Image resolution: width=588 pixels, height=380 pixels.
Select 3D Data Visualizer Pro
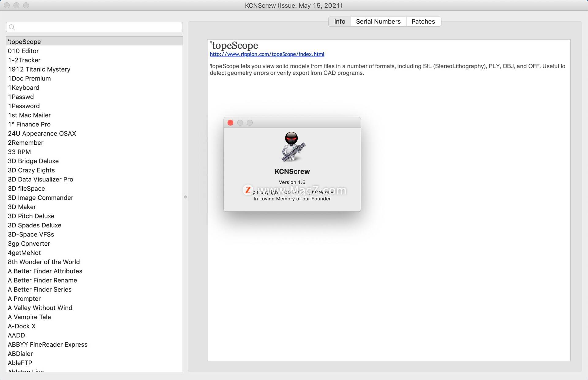click(x=94, y=179)
